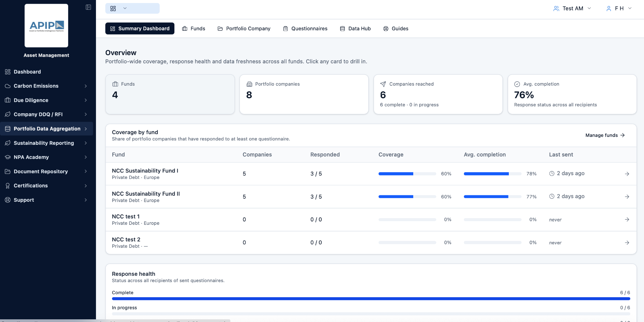Click the NCC test 1 row arrow
Viewport: 644px width, 322px height.
[627, 219]
